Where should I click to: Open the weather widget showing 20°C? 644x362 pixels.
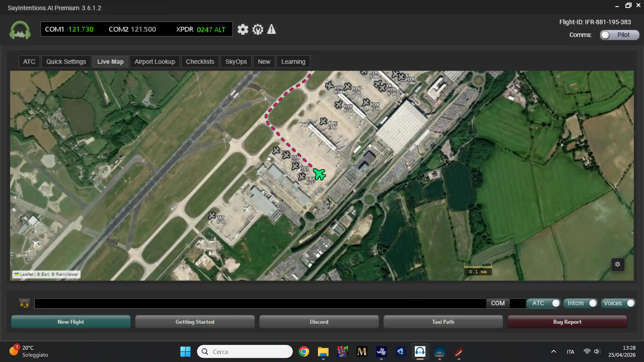[28, 351]
